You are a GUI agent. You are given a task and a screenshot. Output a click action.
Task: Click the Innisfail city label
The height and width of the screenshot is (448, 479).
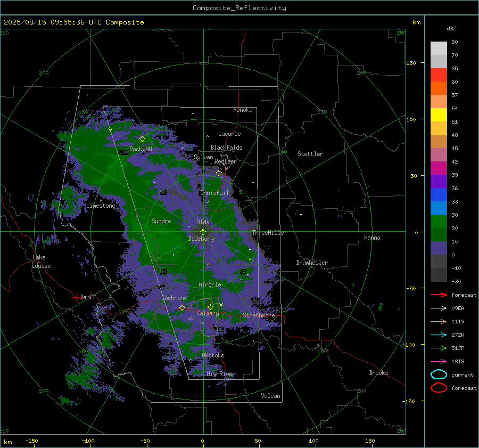[214, 193]
